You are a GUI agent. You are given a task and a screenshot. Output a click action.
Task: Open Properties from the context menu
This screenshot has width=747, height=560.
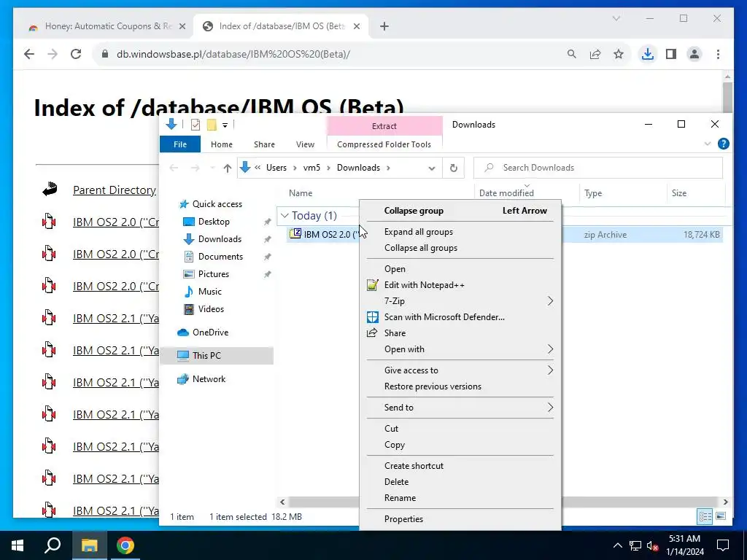460,519
